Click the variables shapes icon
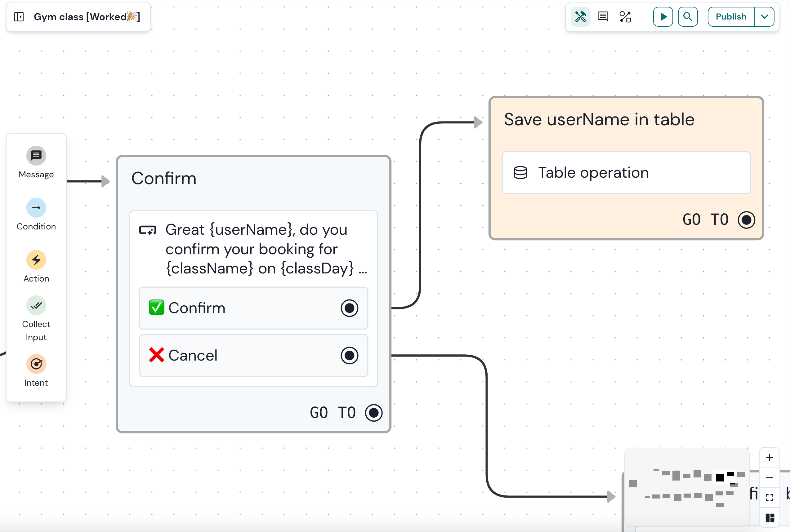 click(625, 17)
